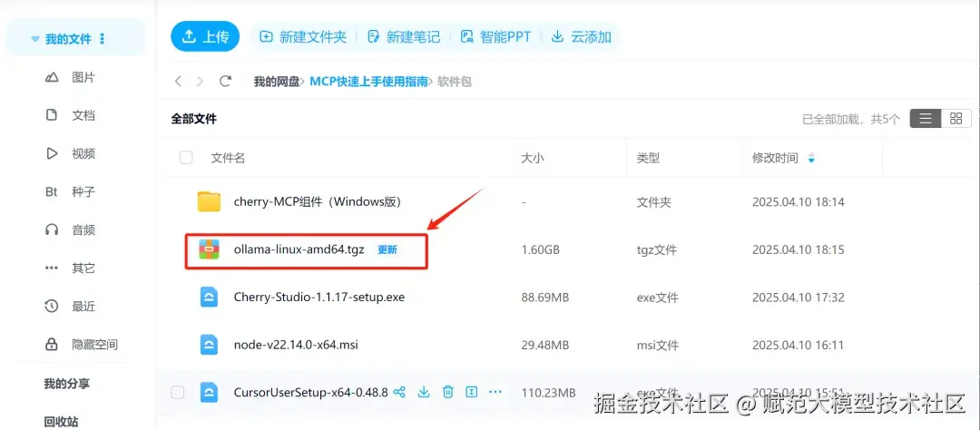Tick the select-all checkbox in header
980x430 pixels.
click(186, 158)
